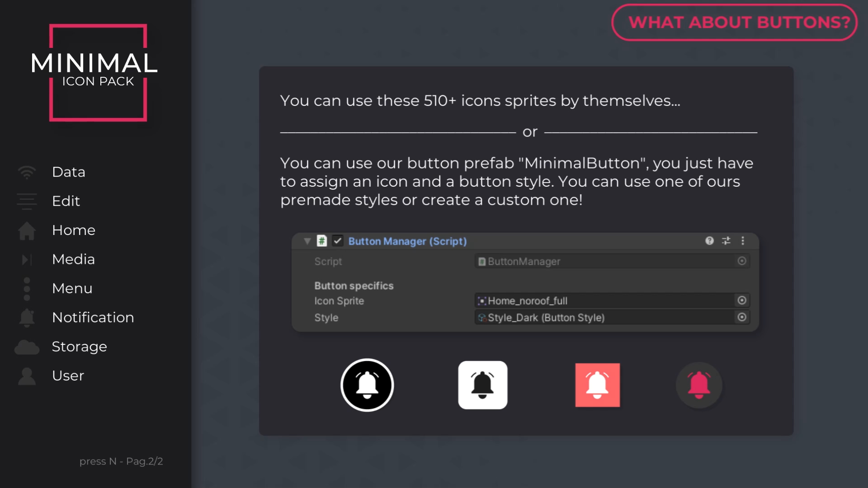Open the component three-dot context menu
Viewport: 868px width, 488px height.
tap(743, 241)
